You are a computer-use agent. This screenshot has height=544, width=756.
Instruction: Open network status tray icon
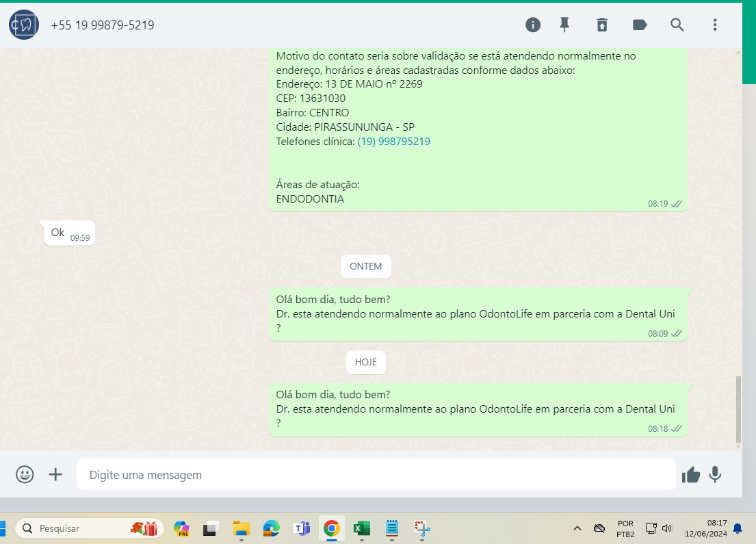tap(651, 528)
